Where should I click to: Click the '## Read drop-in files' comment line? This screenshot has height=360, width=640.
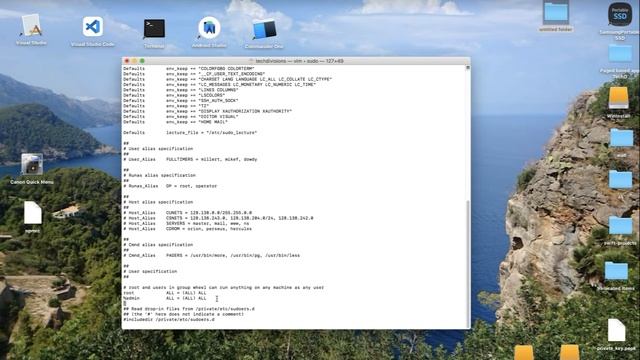(189, 309)
